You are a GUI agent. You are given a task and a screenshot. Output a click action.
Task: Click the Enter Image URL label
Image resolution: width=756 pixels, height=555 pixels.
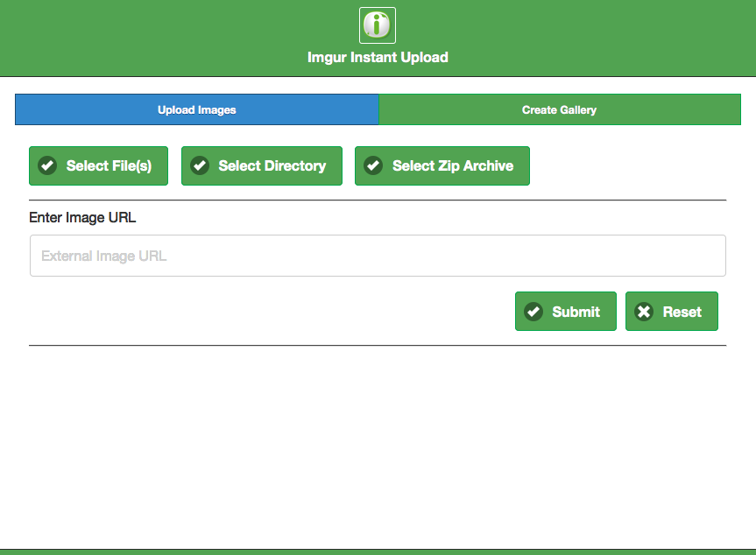pos(82,218)
